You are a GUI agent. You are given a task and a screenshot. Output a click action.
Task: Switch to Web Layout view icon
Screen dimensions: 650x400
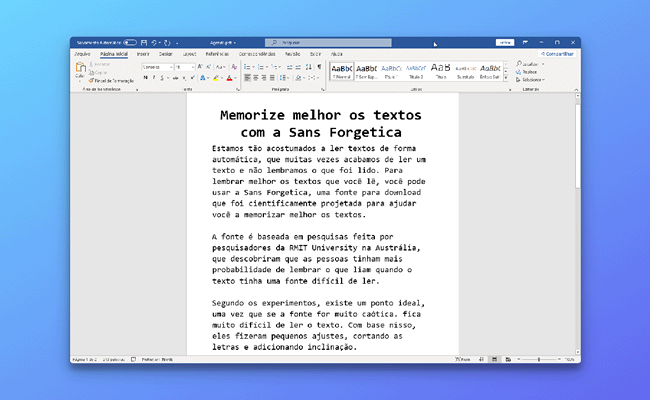508,359
